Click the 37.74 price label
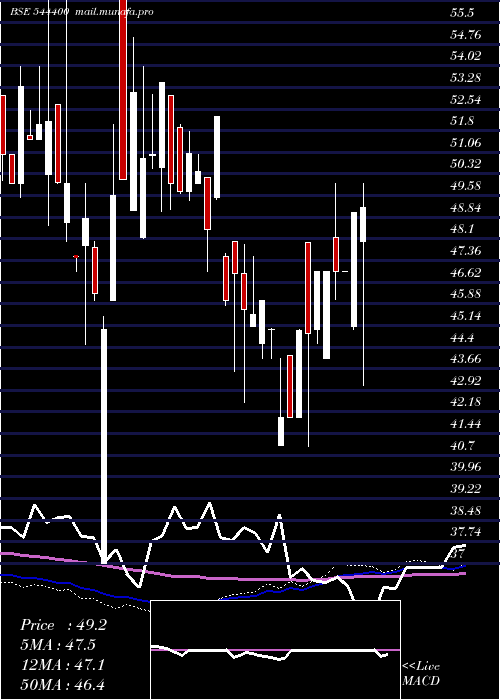 click(466, 532)
